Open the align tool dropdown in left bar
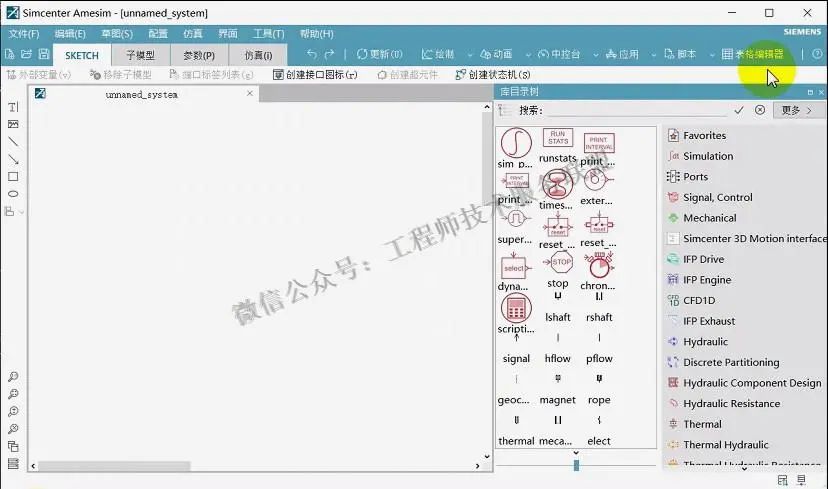 pos(22,212)
